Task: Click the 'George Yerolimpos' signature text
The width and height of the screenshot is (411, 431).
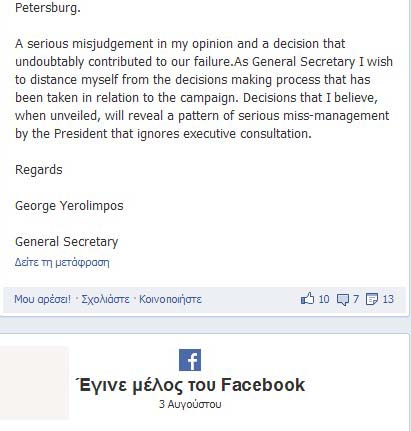Action: [69, 206]
